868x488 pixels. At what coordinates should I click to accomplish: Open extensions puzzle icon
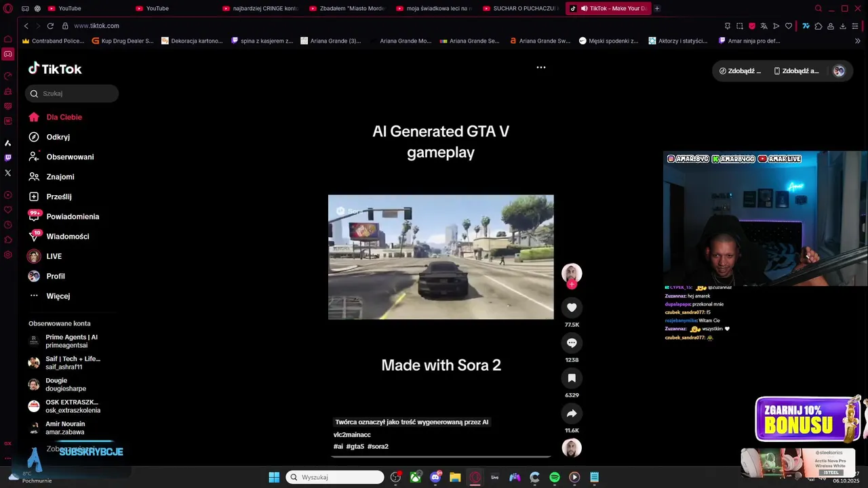(x=818, y=26)
